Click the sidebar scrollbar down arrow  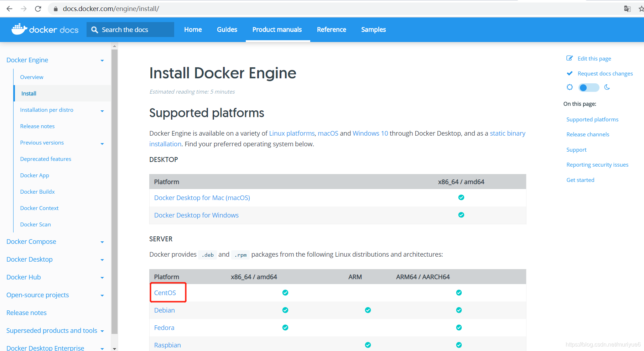(114, 349)
